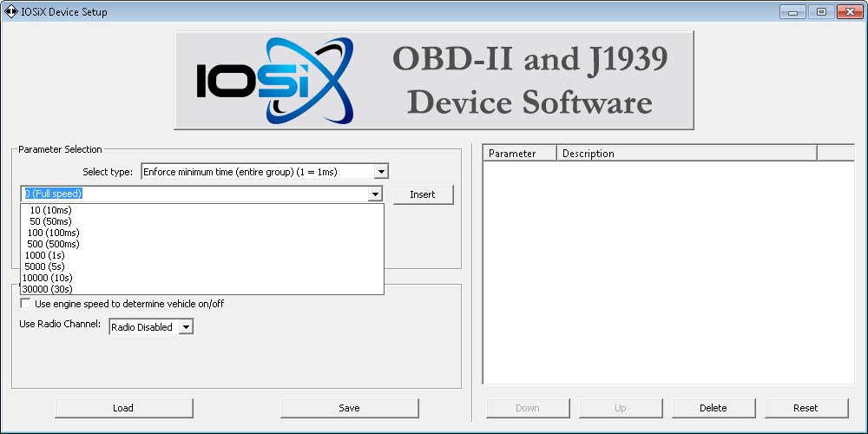Collapse the Full speed value dropdown arrow
This screenshot has height=434, width=868.
pos(376,194)
